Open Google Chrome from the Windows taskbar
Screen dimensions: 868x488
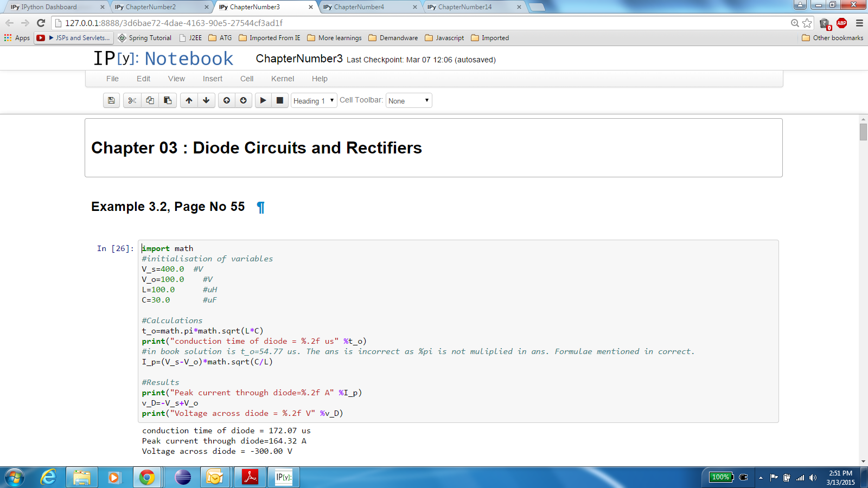147,477
